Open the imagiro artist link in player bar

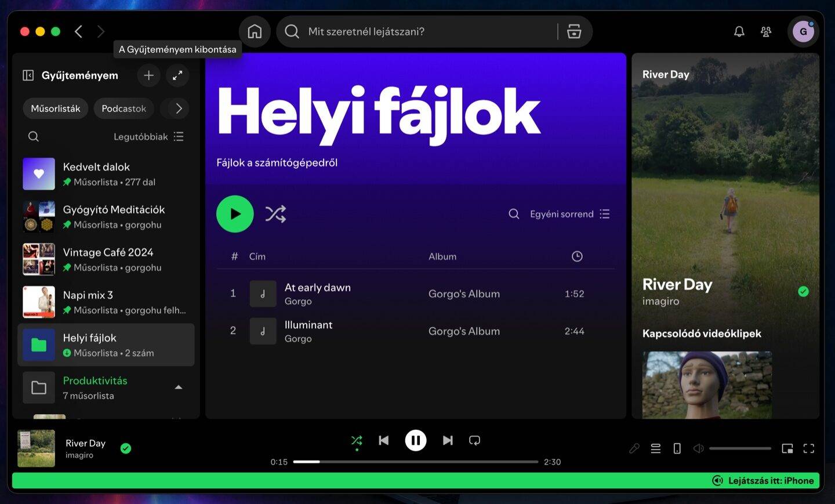(x=79, y=455)
